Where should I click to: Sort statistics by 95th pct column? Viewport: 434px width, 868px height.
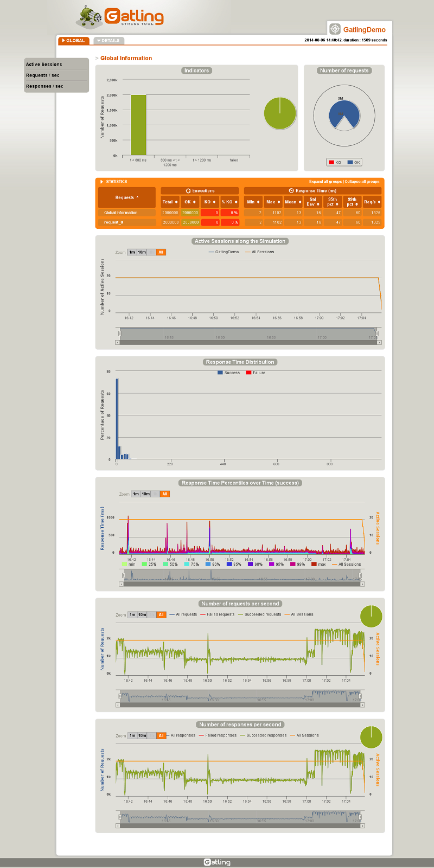pyautogui.click(x=332, y=202)
